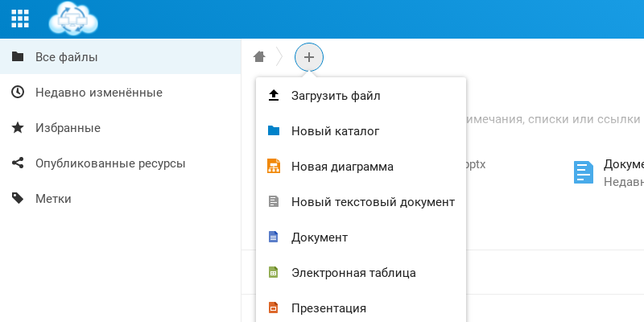
Task: Click clock icon beside Недавно изменённые
Action: coord(18,92)
